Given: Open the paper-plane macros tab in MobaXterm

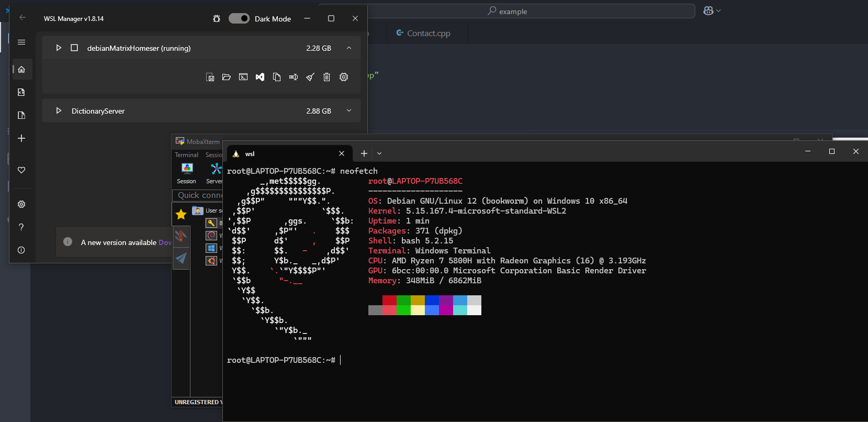Looking at the screenshot, I should click(x=181, y=259).
